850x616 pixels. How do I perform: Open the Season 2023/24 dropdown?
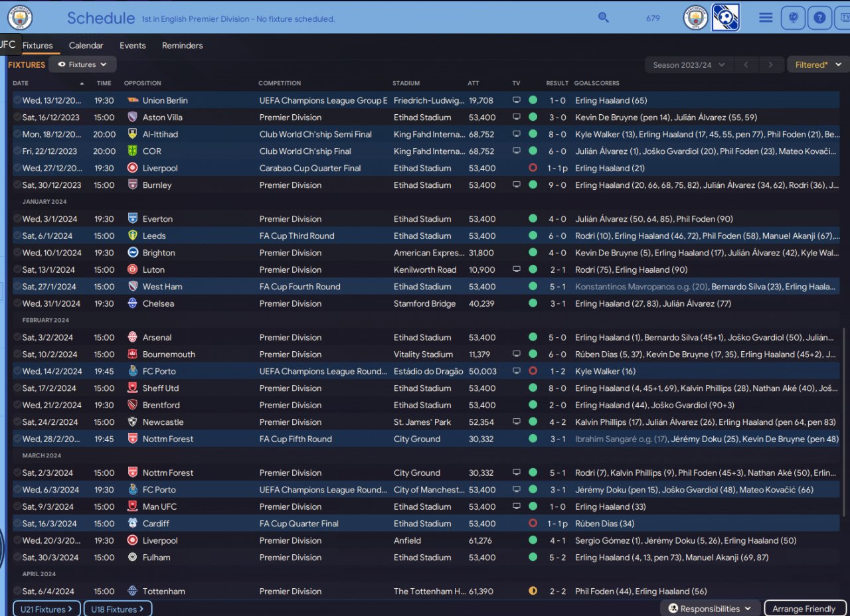click(689, 65)
